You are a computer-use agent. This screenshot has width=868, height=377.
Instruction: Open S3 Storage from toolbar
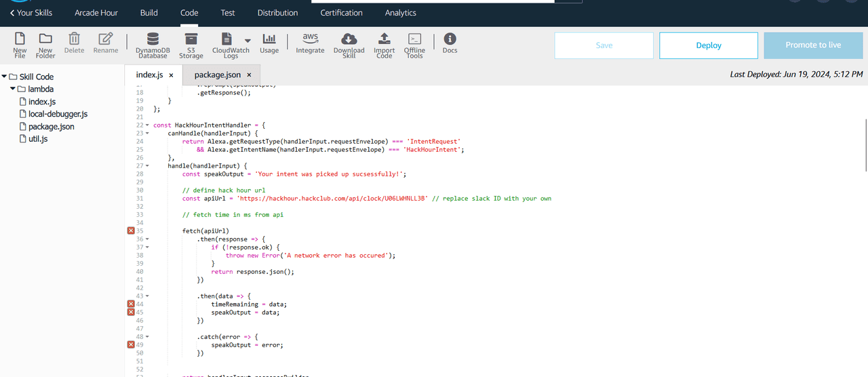click(191, 39)
